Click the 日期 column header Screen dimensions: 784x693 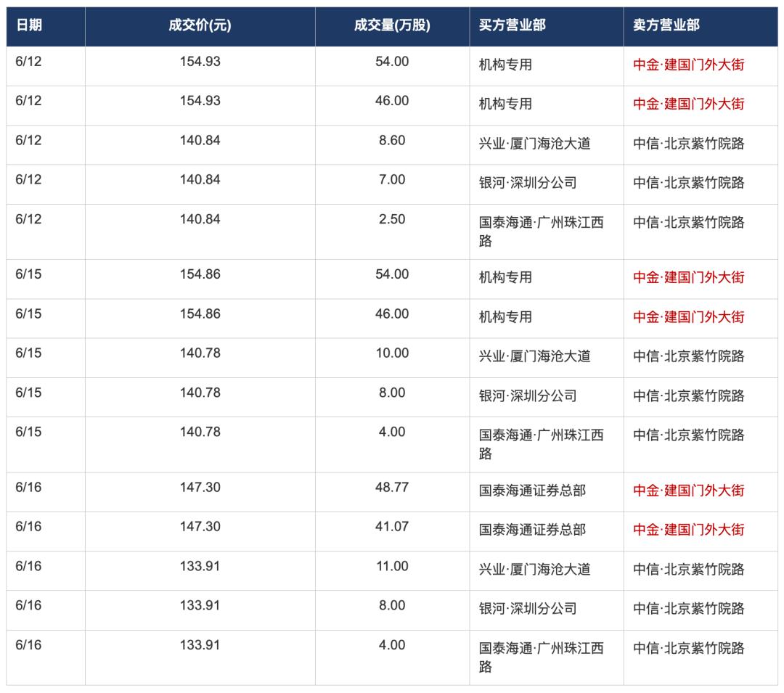click(29, 25)
